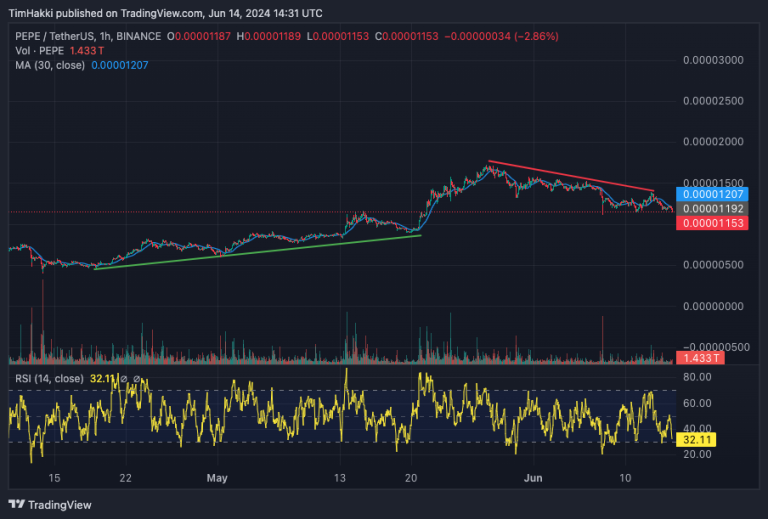The width and height of the screenshot is (768, 519).
Task: Click the TradingView logo icon
Action: (17, 504)
